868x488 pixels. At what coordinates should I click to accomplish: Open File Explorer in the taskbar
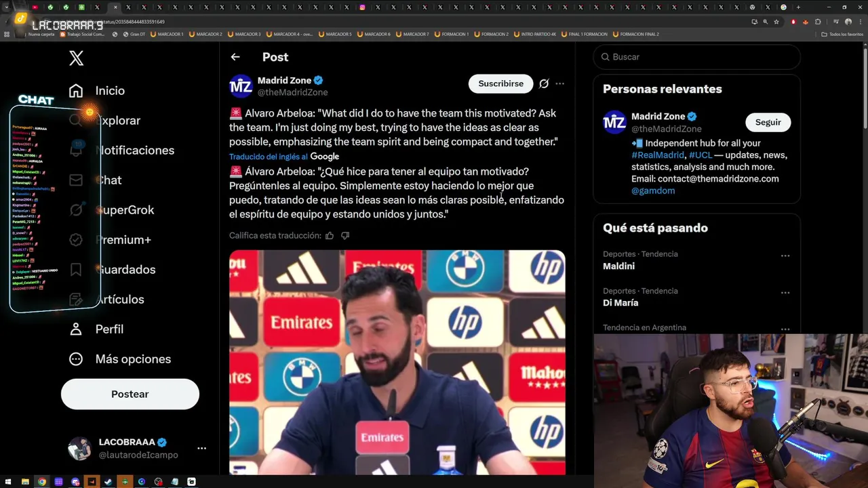click(x=25, y=482)
